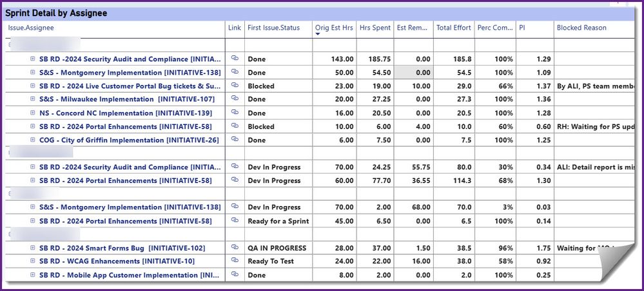Viewport: 644px width, 291px height.
Task: Open link icon for Live Customer Portal Bug tickets row
Action: point(235,85)
